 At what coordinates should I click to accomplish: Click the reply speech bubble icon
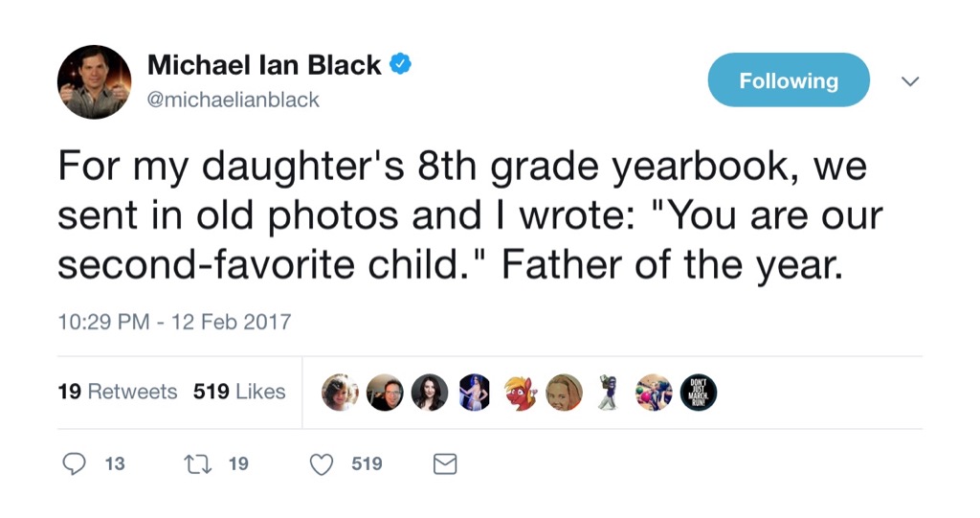click(75, 464)
